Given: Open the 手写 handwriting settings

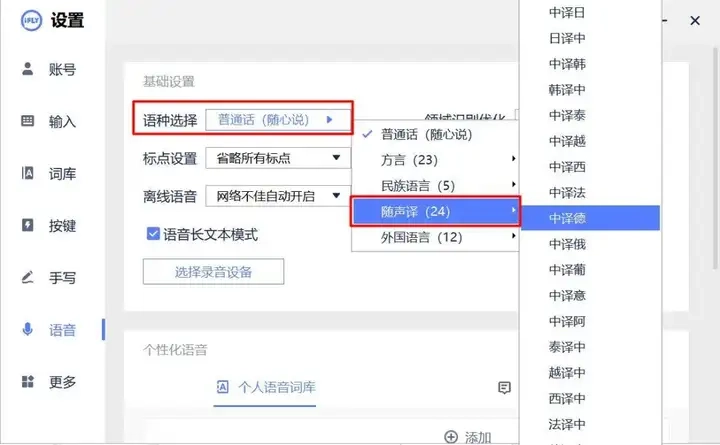Looking at the screenshot, I should click(x=50, y=278).
